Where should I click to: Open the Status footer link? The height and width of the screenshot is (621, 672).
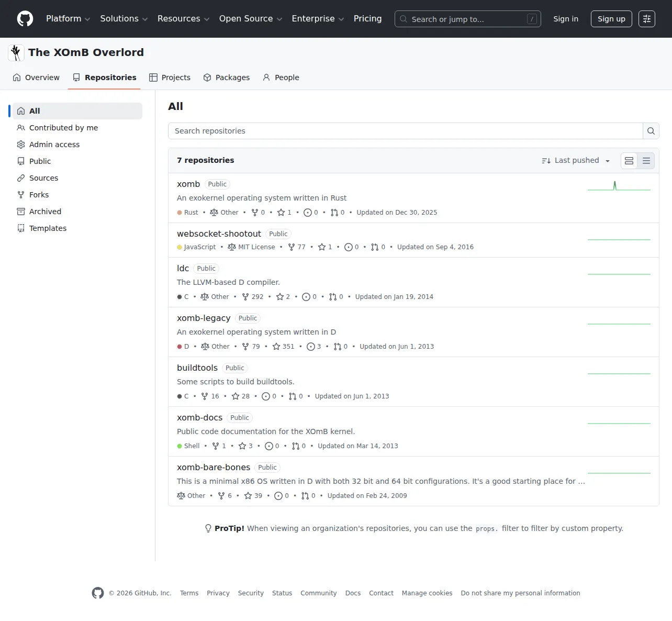click(x=282, y=593)
